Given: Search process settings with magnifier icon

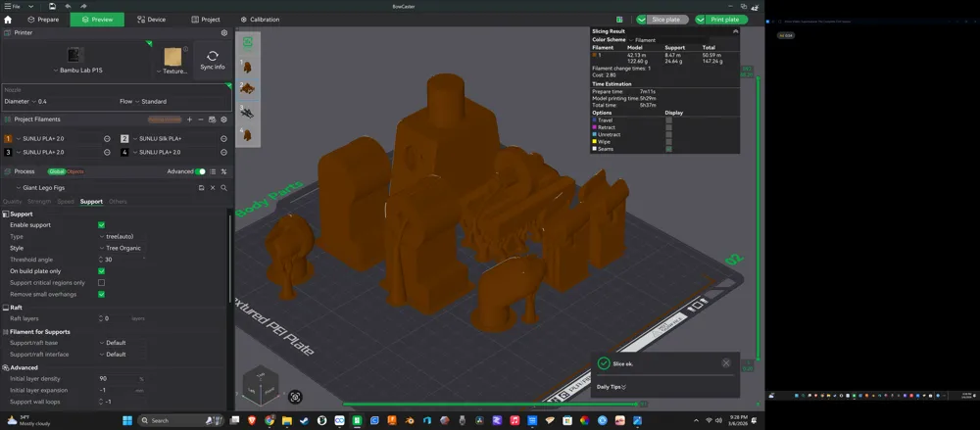Looking at the screenshot, I should (x=223, y=187).
